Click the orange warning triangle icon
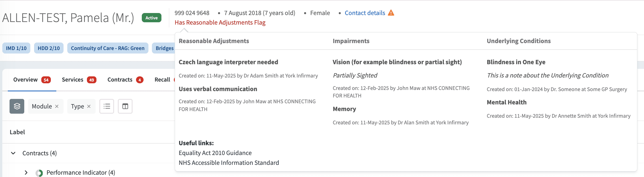Viewport: 644px width, 177px height. [x=391, y=13]
